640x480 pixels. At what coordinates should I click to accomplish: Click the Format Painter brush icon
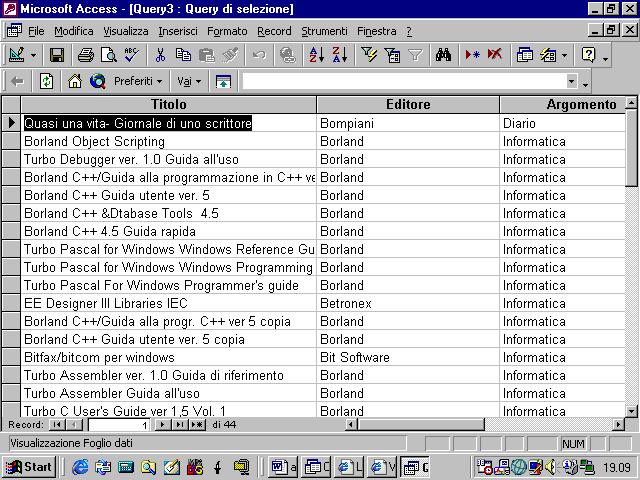click(x=230, y=55)
